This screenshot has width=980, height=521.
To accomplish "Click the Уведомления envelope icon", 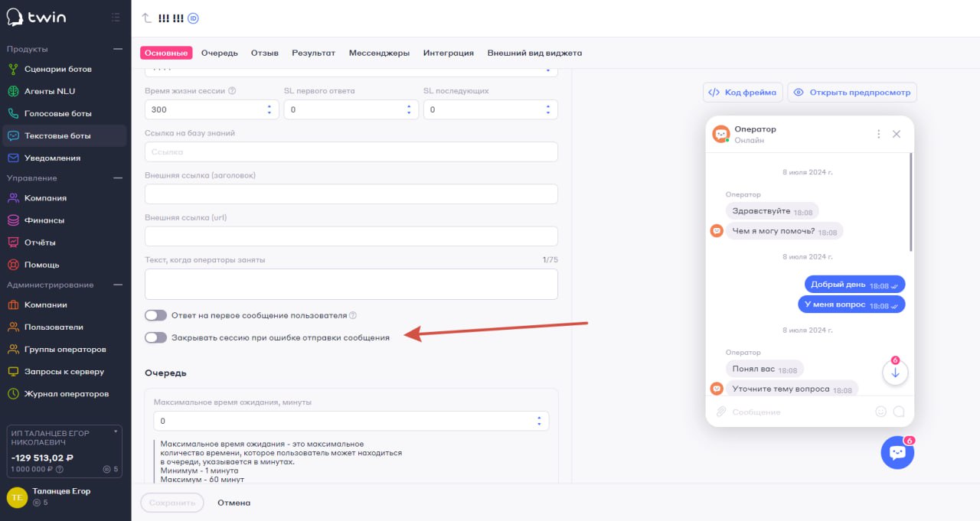I will [x=13, y=158].
